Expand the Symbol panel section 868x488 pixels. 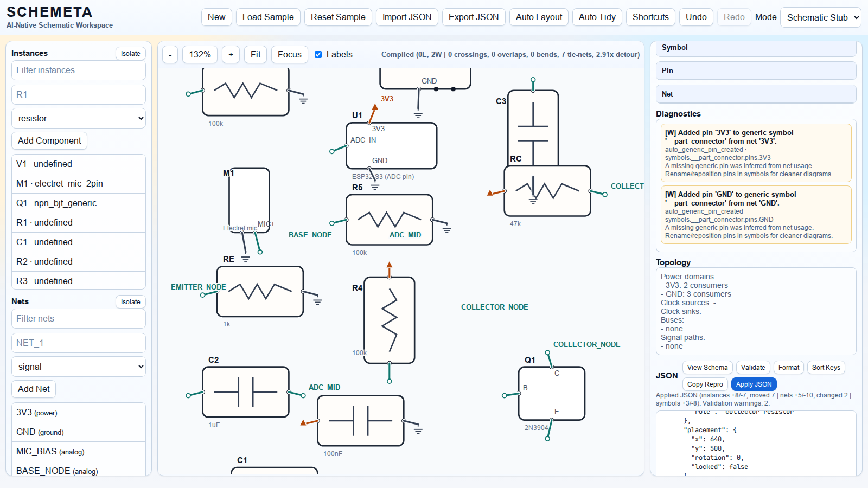tap(756, 48)
